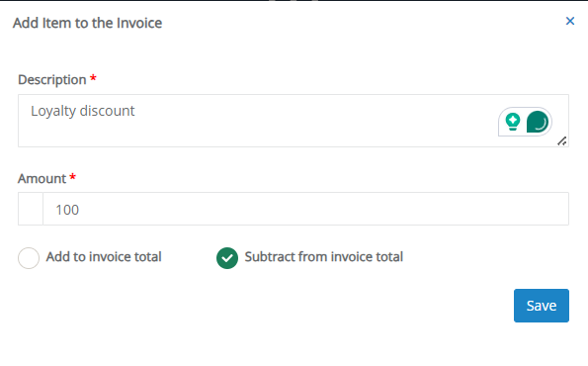
Task: Save the invoice item
Action: (542, 306)
